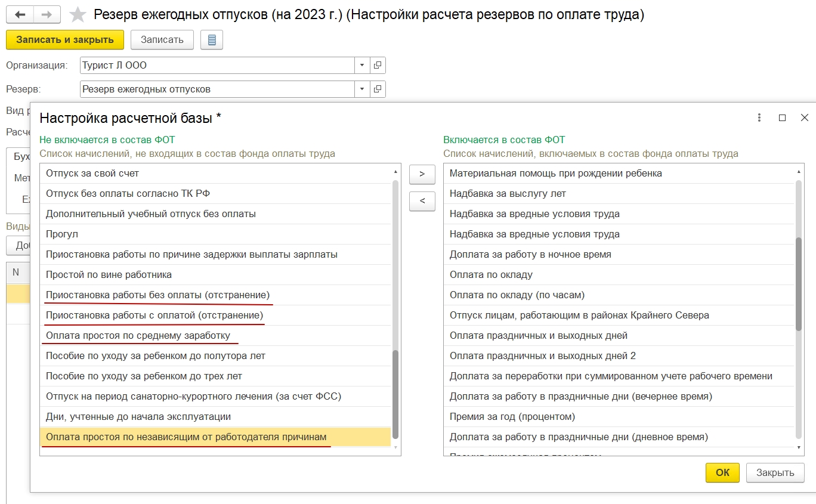Expand the Резерв dropdown arrow
The height and width of the screenshot is (504, 816).
[x=362, y=89]
